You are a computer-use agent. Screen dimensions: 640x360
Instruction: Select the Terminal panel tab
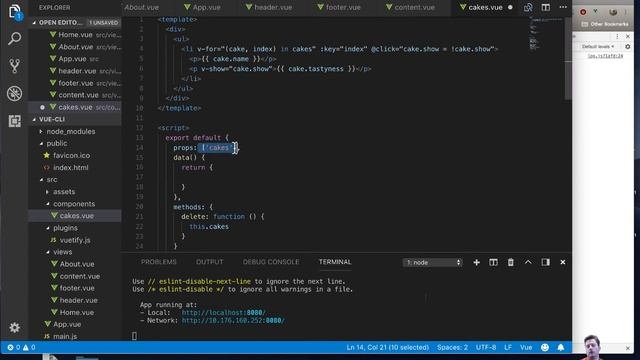tap(335, 262)
